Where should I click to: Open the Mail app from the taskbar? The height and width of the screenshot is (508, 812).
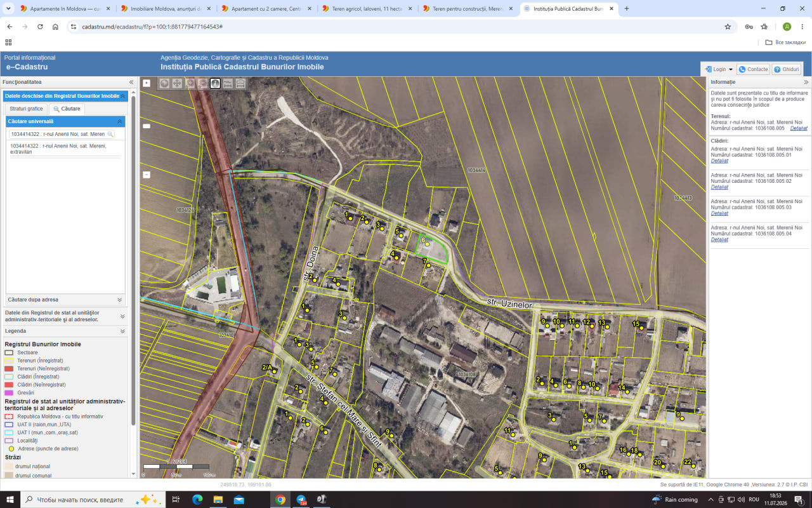(239, 499)
